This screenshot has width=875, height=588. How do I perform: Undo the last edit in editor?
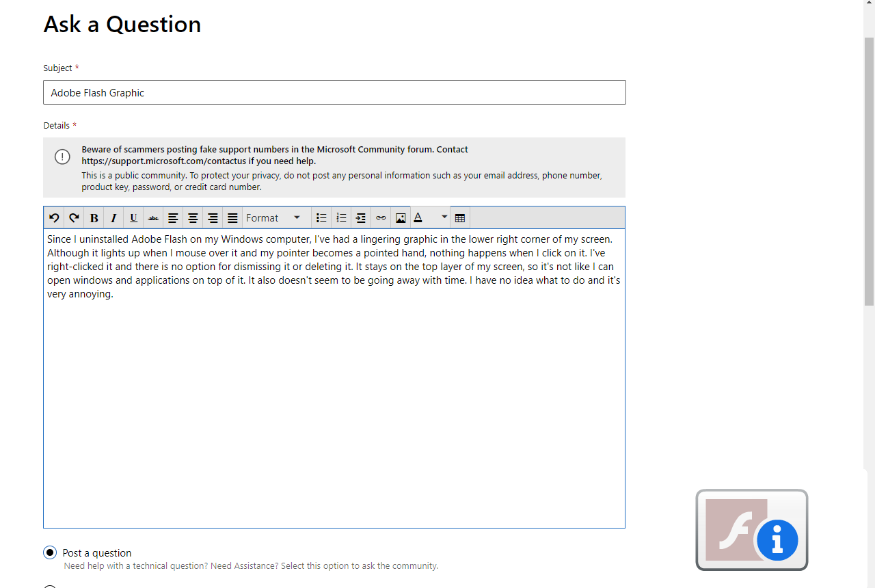tap(54, 218)
